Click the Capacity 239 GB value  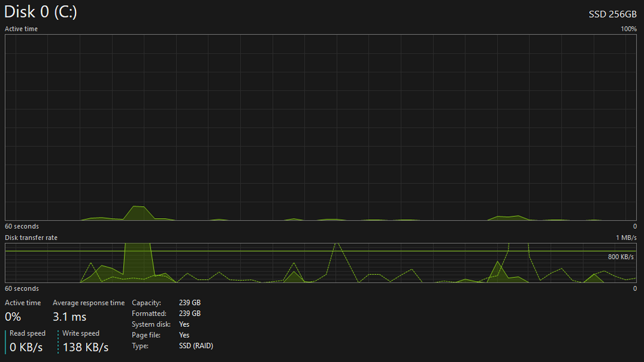point(190,302)
